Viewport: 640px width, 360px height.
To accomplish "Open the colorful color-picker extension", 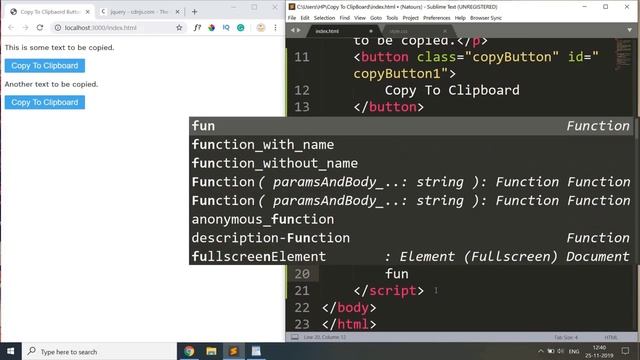I will click(x=211, y=28).
